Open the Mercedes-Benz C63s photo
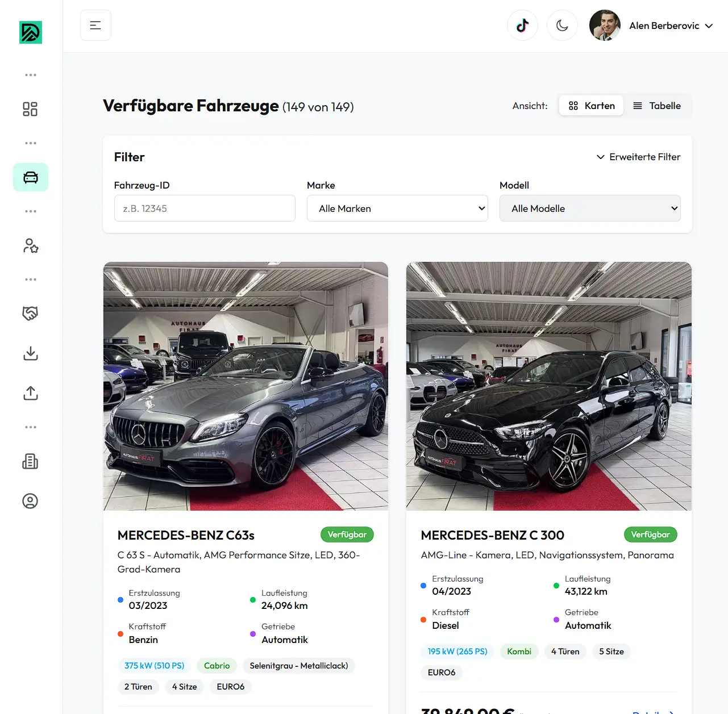 tap(246, 386)
